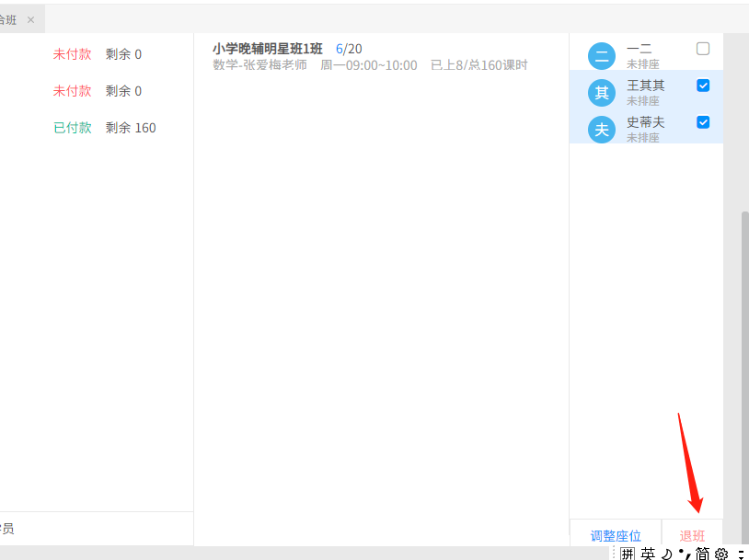Click the 调整座位 button
This screenshot has height=560, width=749.
tap(616, 535)
